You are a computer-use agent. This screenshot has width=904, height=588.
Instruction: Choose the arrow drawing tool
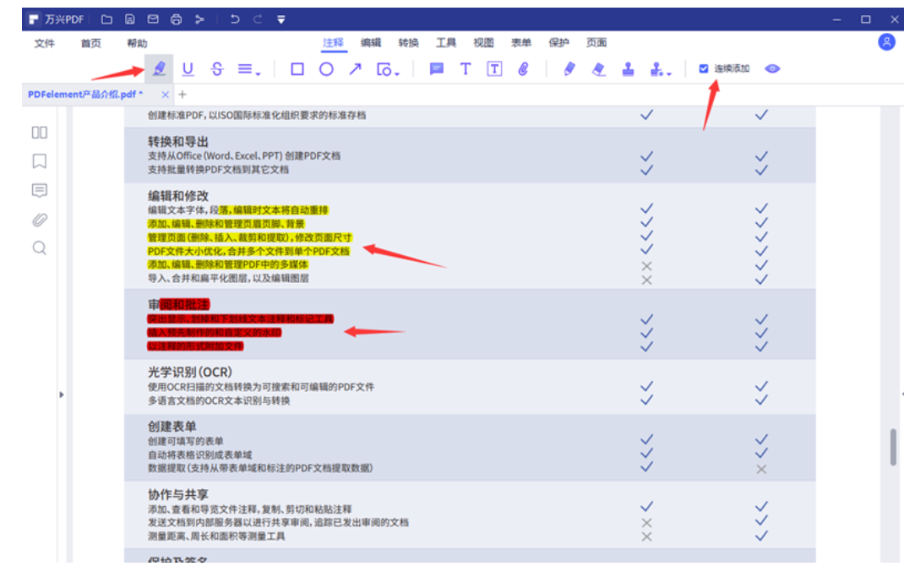pyautogui.click(x=355, y=69)
